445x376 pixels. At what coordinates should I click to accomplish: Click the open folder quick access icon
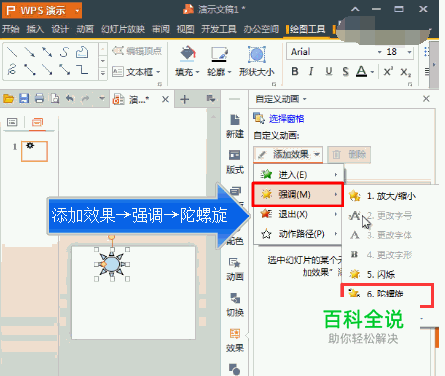point(8,99)
